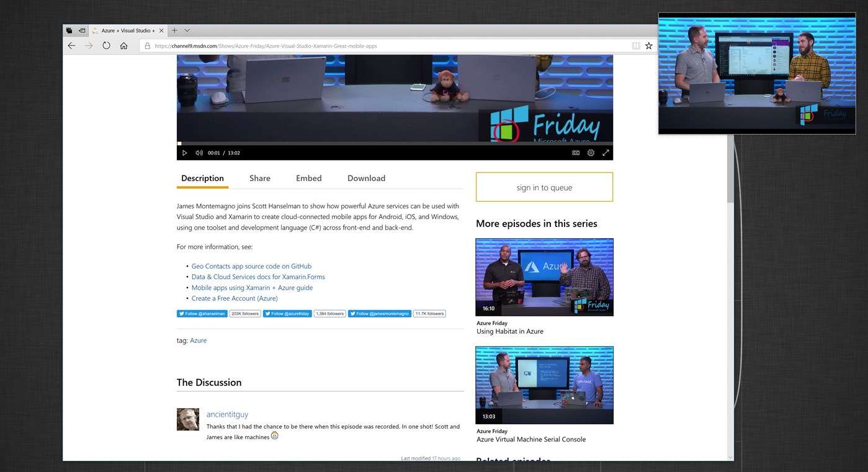Click the lock icon in address bar

[x=148, y=46]
